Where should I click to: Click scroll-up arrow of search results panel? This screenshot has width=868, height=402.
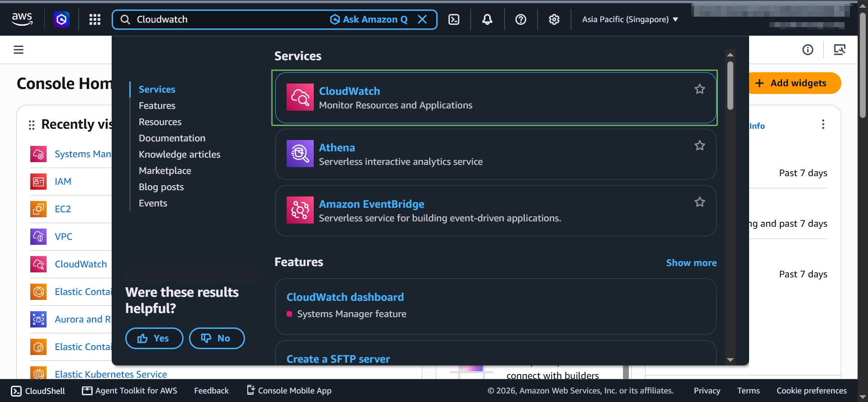730,55
